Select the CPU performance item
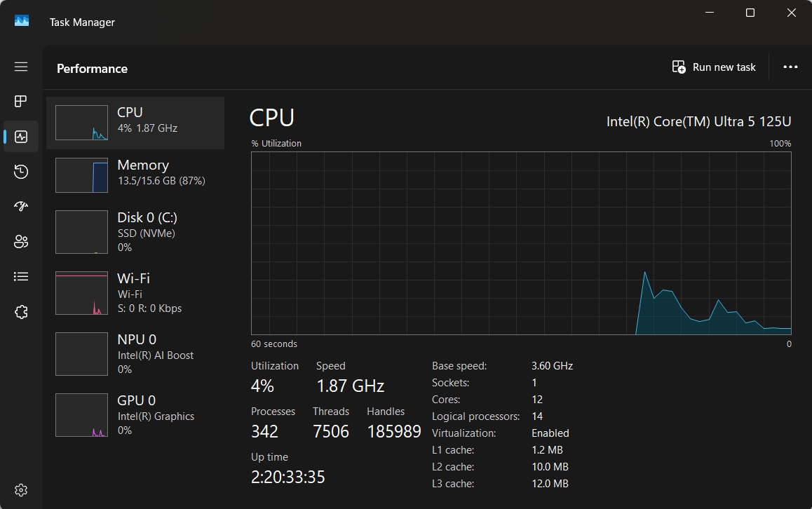Viewport: 812px width, 509px height. [135, 123]
